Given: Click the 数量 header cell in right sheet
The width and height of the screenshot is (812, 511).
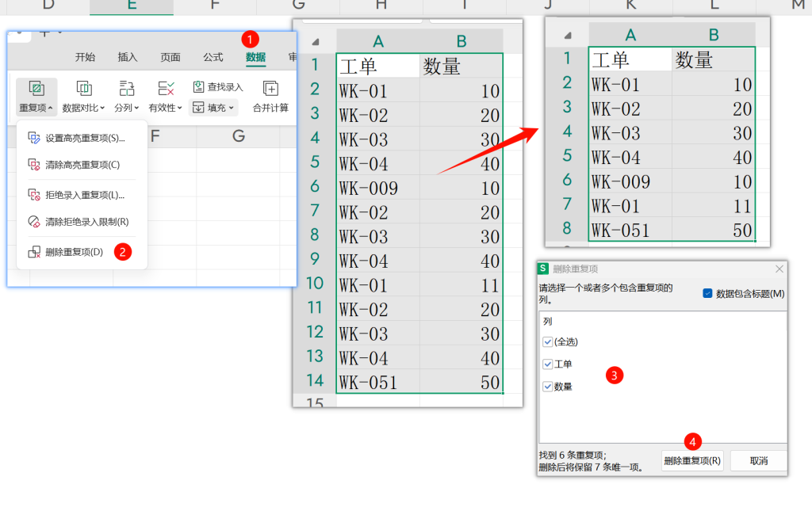Looking at the screenshot, I should (x=714, y=59).
